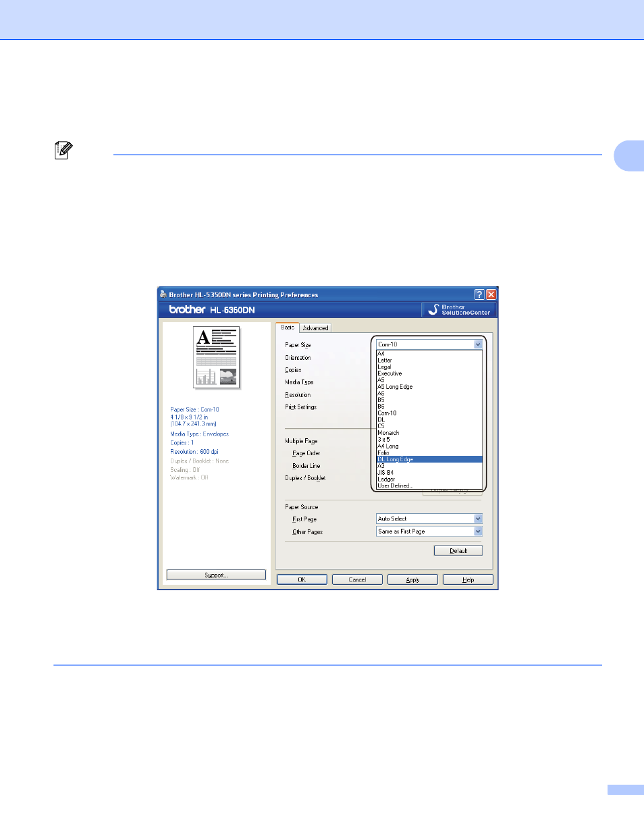Choose Executive from the paper size list

(x=429, y=373)
